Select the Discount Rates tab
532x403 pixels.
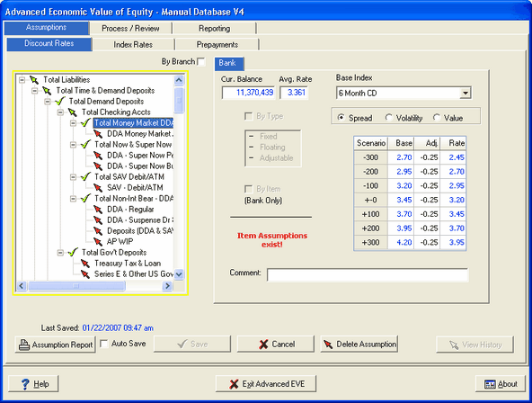coord(49,44)
